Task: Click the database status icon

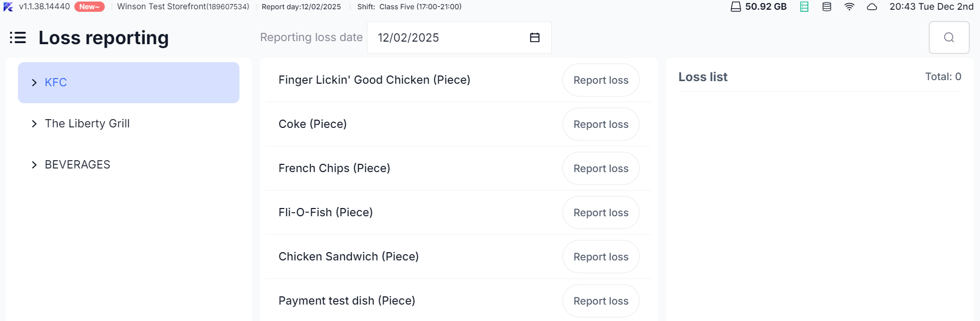Action: (827, 7)
